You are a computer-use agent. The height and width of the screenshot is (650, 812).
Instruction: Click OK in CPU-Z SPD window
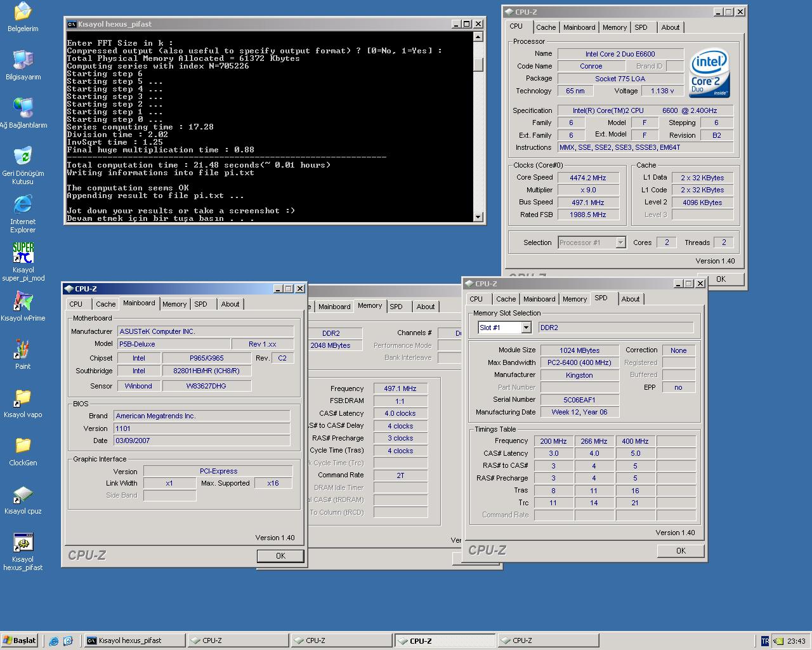[x=681, y=551]
